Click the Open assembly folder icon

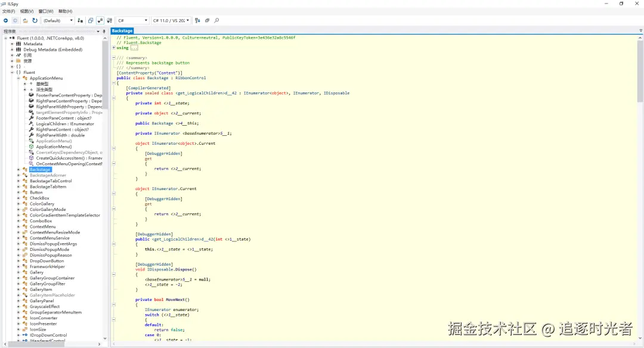pos(25,20)
